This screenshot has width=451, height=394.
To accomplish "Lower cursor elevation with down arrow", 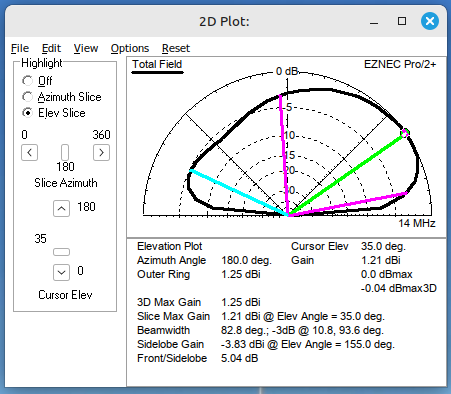I will tap(61, 272).
